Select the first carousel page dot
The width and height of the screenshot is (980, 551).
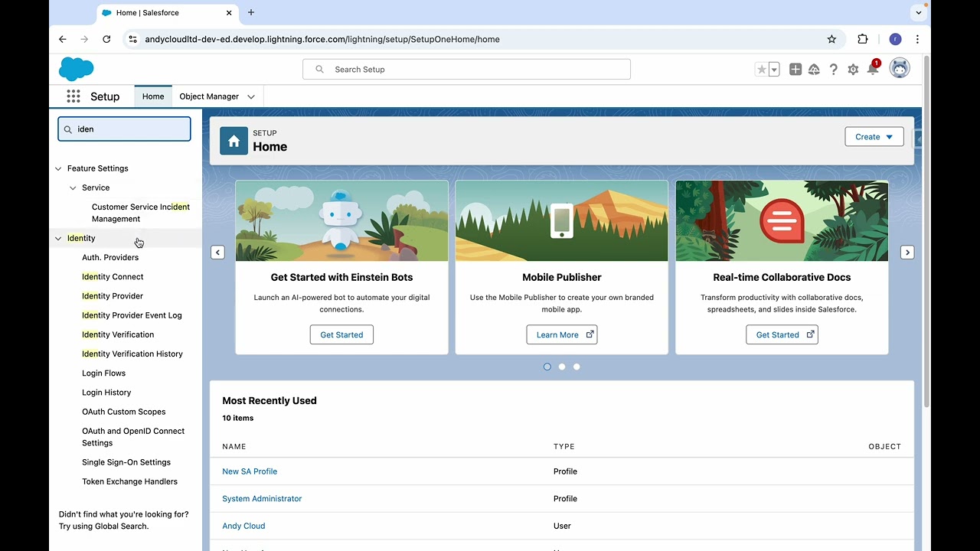tap(547, 367)
